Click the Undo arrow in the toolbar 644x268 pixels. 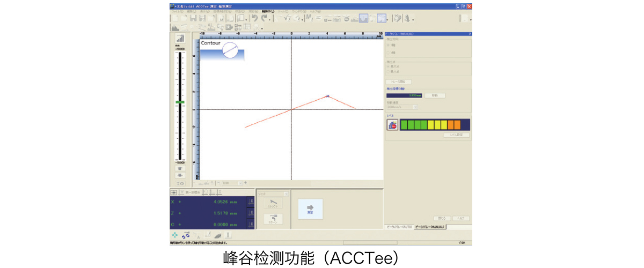pyautogui.click(x=254, y=18)
